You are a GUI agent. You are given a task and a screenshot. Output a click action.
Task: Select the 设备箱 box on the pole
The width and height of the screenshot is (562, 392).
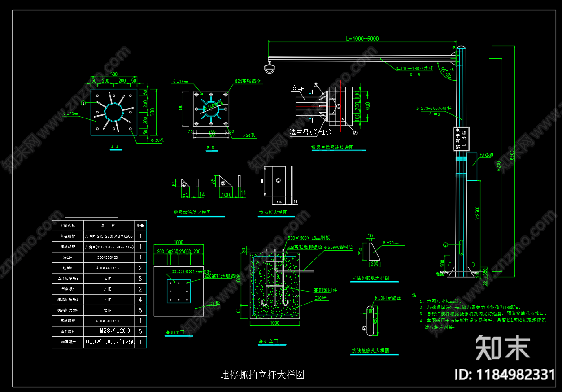click(x=473, y=166)
